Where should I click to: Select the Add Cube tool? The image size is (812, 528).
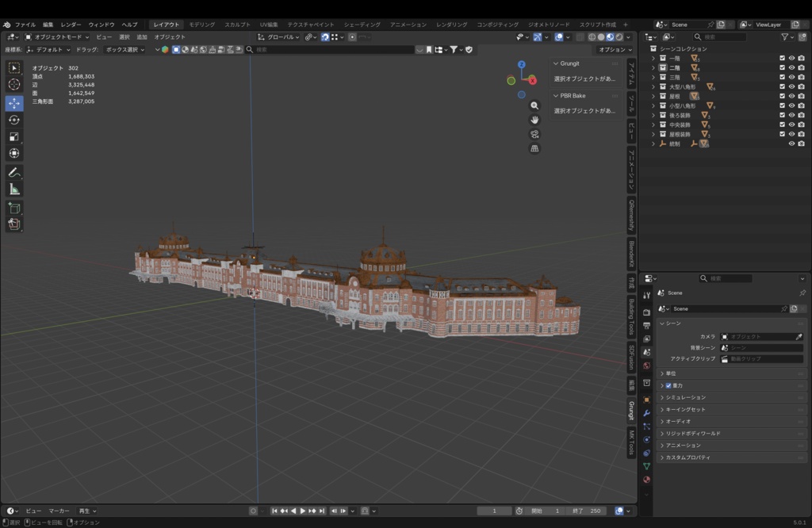14,208
